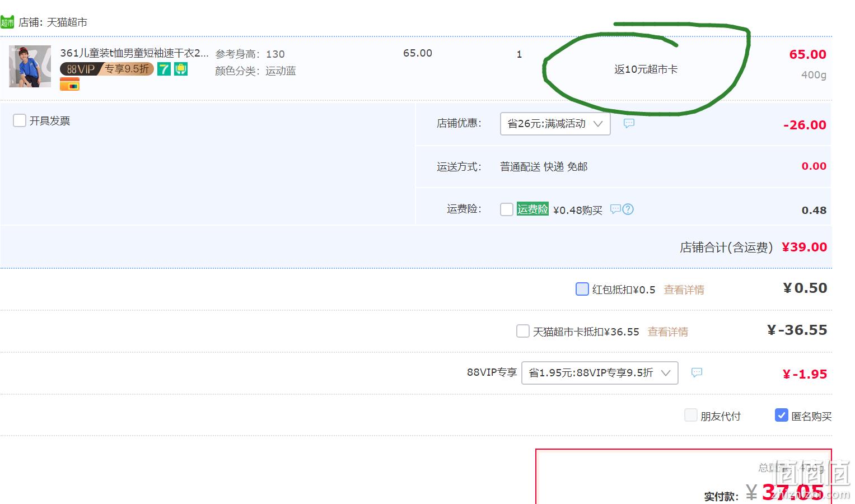Open 查看详情 link for 天猫超市卡抵扣
The width and height of the screenshot is (855, 504).
(667, 332)
